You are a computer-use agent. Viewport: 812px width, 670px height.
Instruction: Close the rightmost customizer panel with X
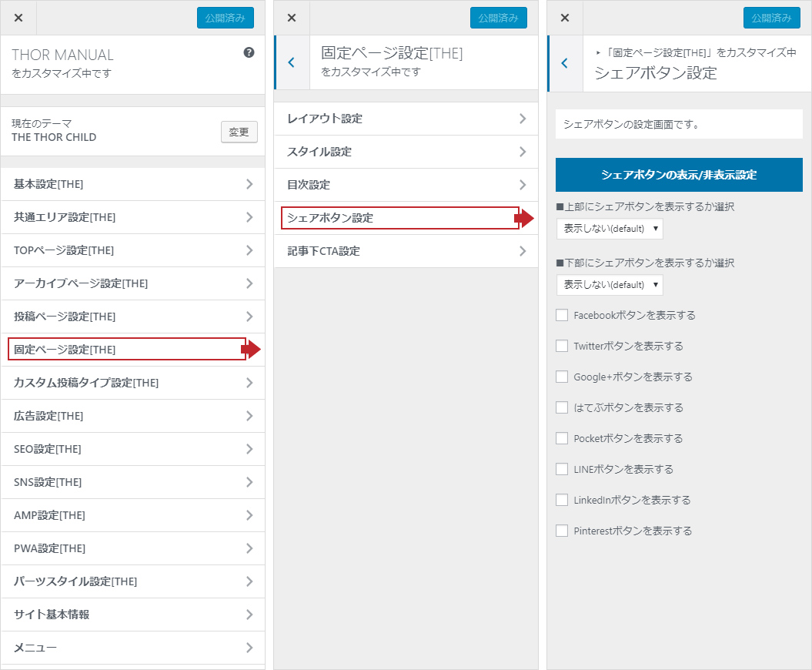click(x=565, y=18)
